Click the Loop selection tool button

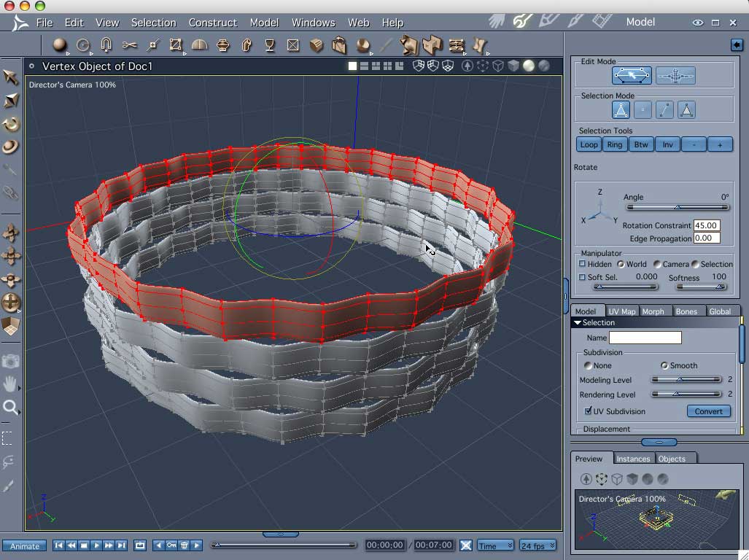(x=589, y=144)
